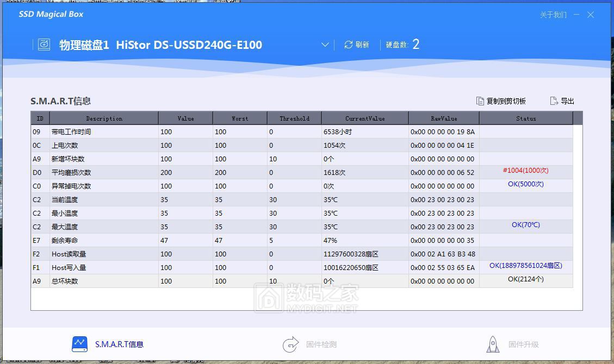Click the refresh arrows icon
The image size is (614, 364).
point(348,45)
